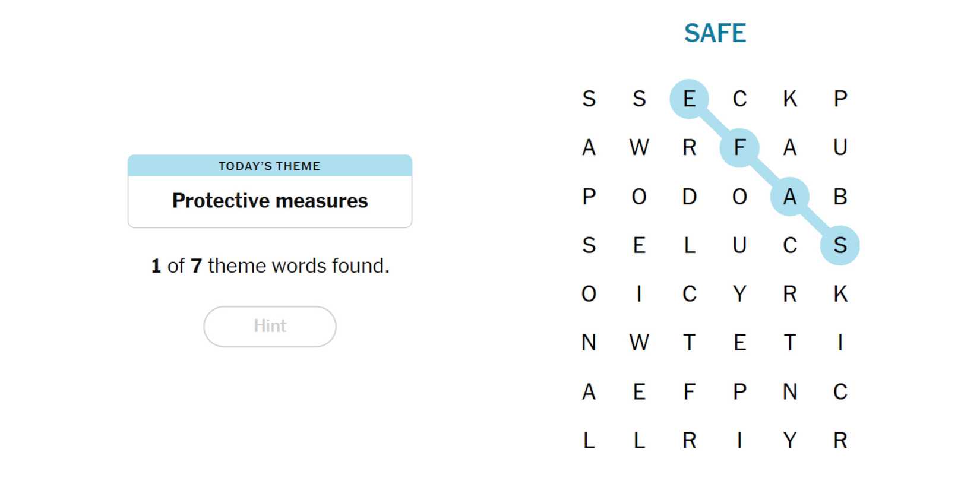
Task: Tap the letter P between F and N
Action: (x=739, y=392)
